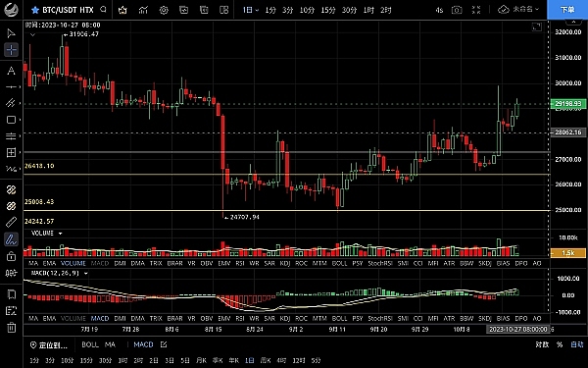Open chart settings gear icon
The image size is (588, 368).
[164, 10]
